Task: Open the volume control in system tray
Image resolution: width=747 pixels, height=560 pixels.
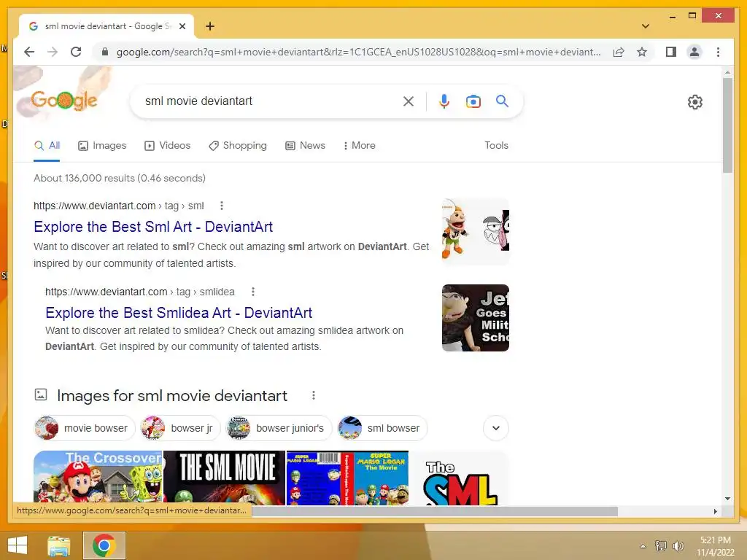Action: (x=678, y=546)
